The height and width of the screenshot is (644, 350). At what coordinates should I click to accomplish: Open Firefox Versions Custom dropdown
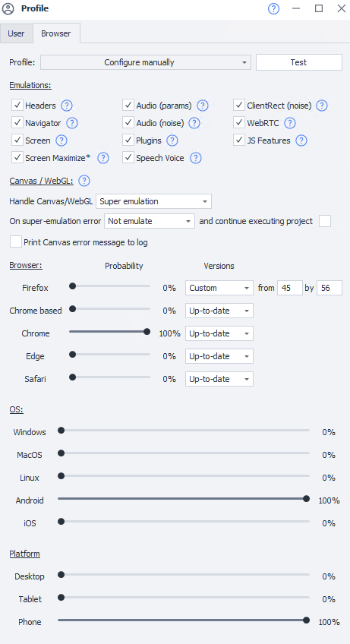(x=219, y=288)
